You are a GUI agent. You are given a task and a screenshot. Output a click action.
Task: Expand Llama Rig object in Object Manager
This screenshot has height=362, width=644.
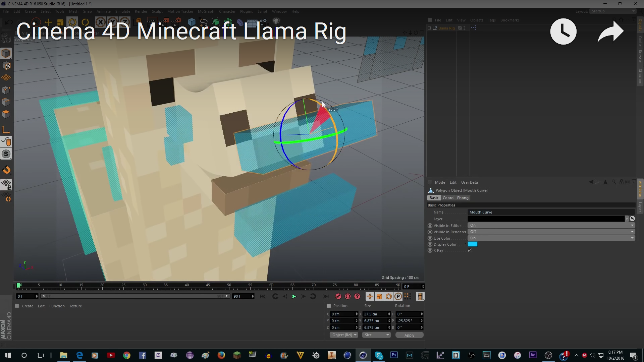[430, 28]
